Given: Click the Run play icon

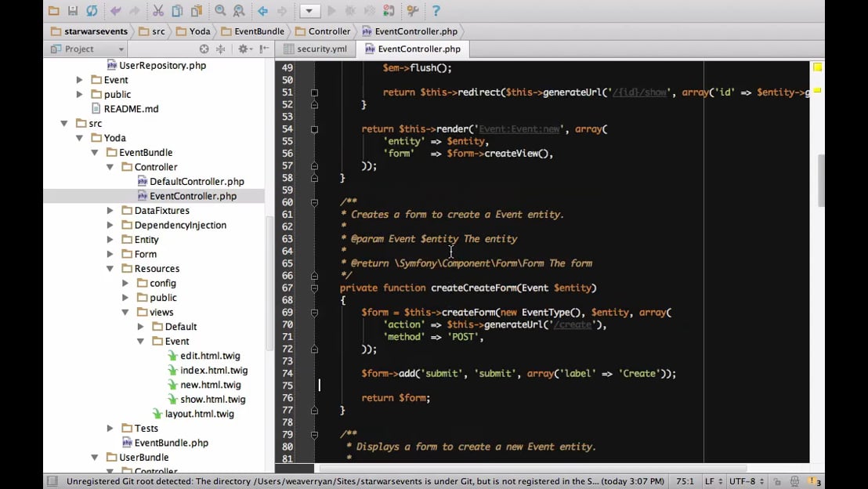Looking at the screenshot, I should point(331,10).
